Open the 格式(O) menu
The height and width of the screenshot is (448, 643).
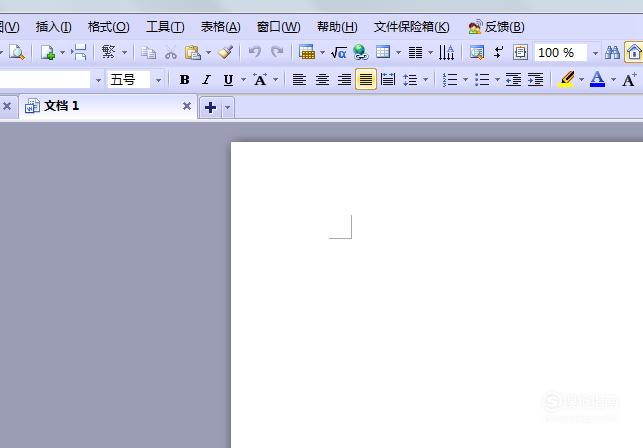(109, 27)
